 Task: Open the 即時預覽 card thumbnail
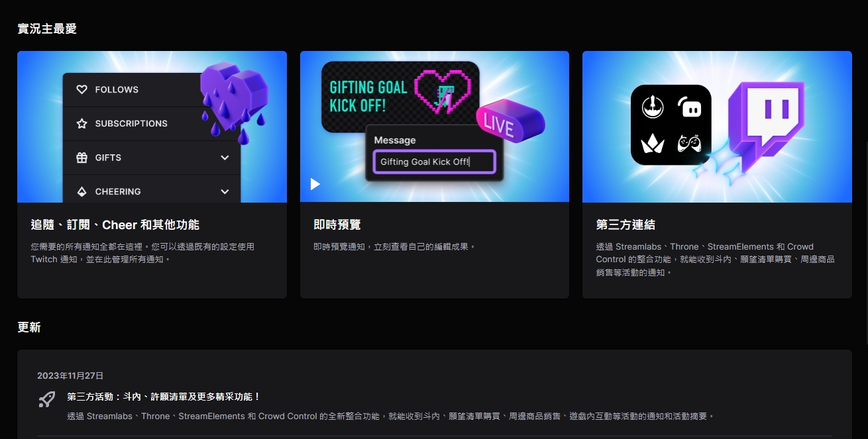(435, 126)
